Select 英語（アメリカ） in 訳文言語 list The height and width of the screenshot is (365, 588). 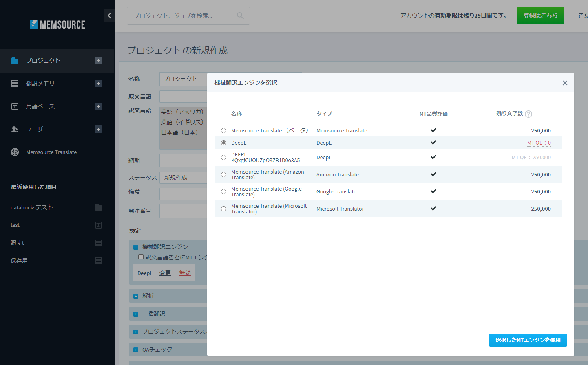182,112
